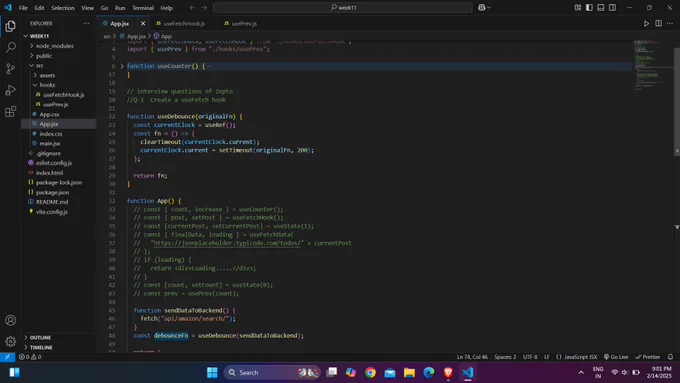Run the code with the play icon
This screenshot has height=383, width=680.
tap(646, 23)
